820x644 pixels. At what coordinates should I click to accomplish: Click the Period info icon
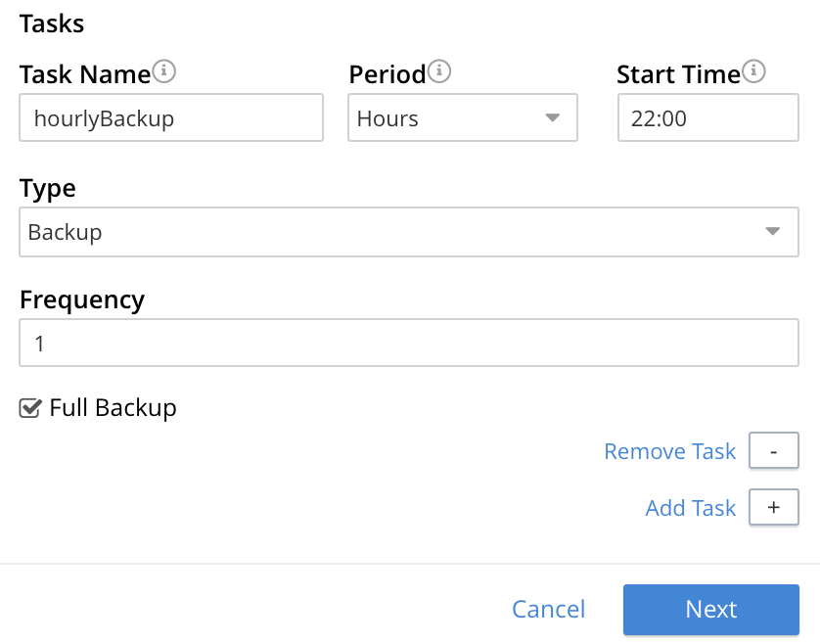tap(440, 71)
